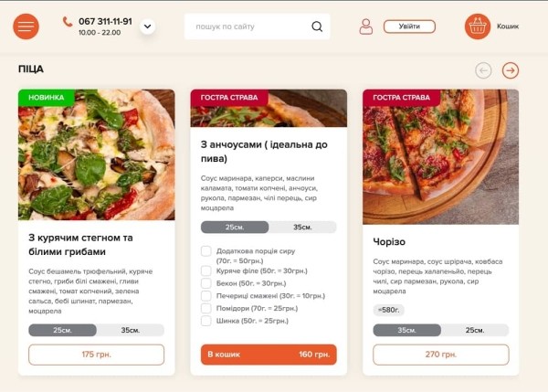Click the Увійти login button
Image resolution: width=548 pixels, height=392 pixels.
pyautogui.click(x=409, y=26)
